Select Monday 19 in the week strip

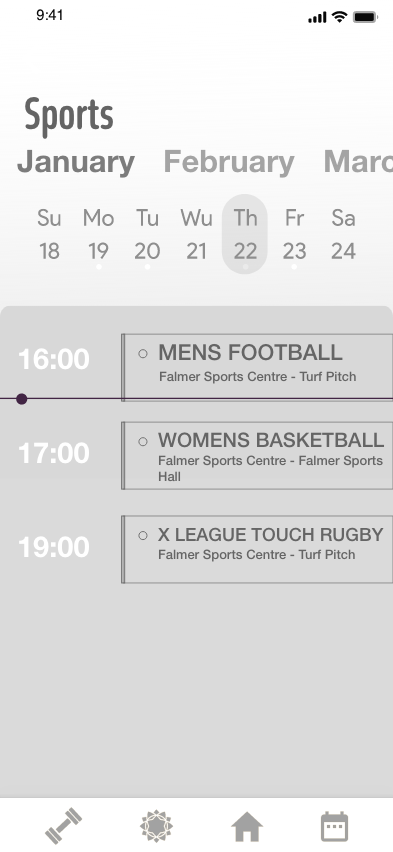(x=98, y=235)
